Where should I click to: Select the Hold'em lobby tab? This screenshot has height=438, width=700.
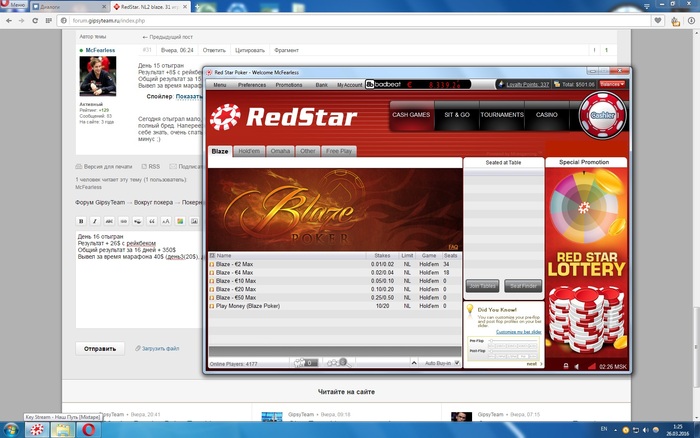[x=249, y=151]
